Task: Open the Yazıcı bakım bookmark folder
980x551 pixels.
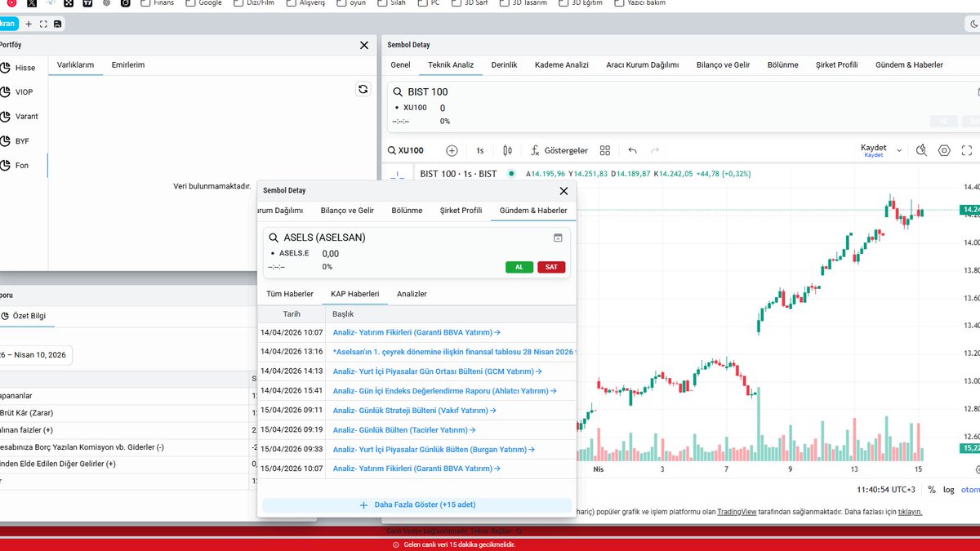Action: coord(639,3)
